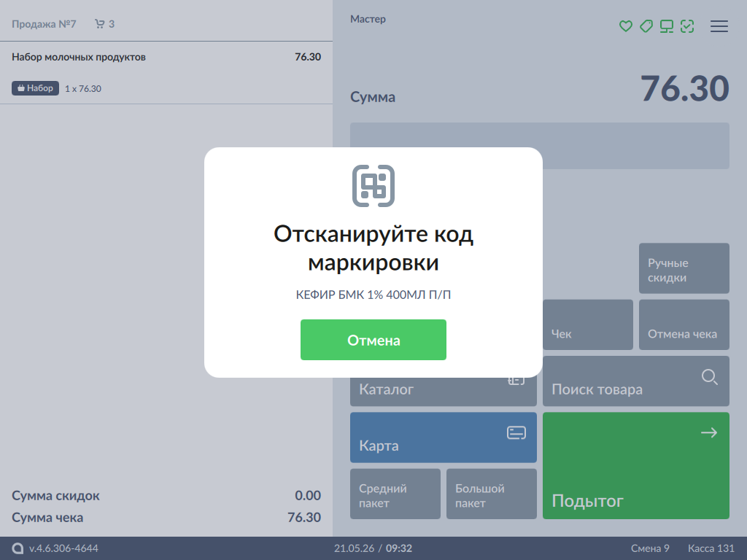Screen dimensions: 747x560
Task: Click the large 76.30 total amount
Action: pyautogui.click(x=684, y=88)
